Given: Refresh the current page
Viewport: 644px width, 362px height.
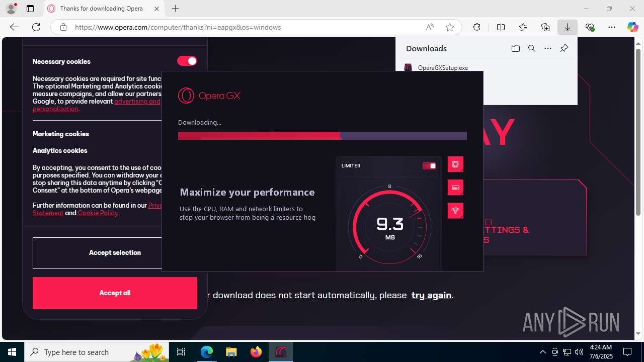Looking at the screenshot, I should tap(36, 27).
